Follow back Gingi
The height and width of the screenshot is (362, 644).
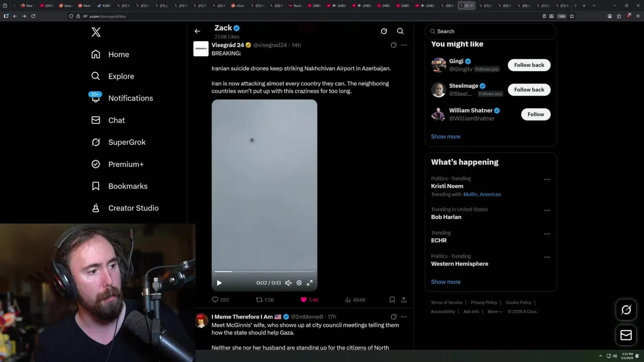pyautogui.click(x=529, y=65)
